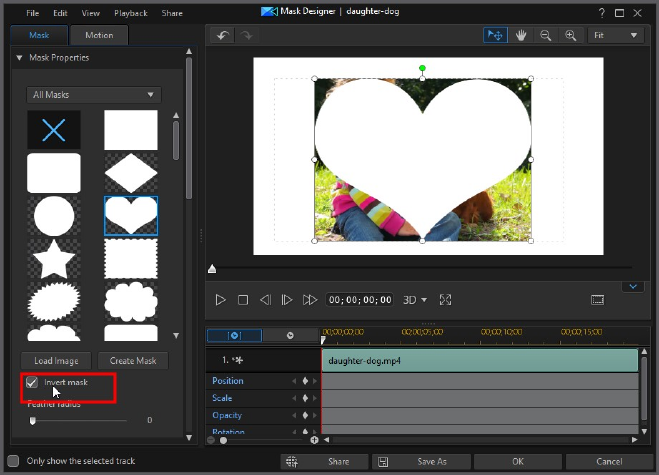Click the blue chevron to collapse the timeline panel

point(633,287)
